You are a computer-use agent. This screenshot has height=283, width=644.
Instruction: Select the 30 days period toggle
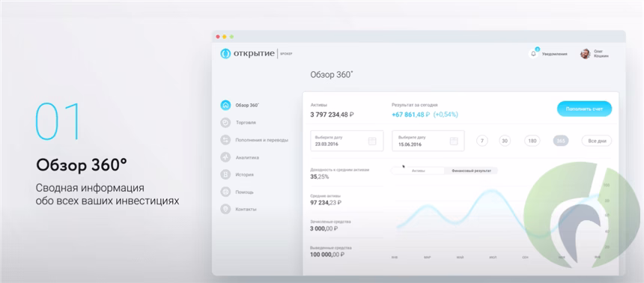[x=505, y=141]
